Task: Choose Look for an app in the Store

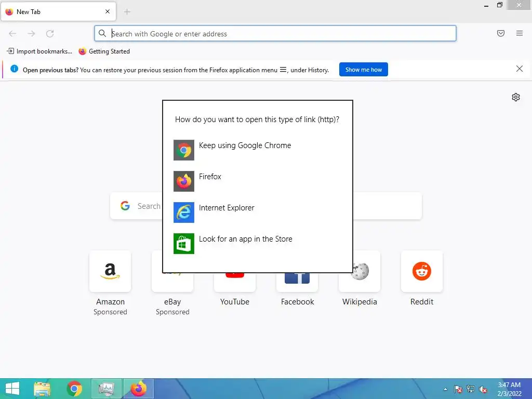Action: (x=258, y=244)
